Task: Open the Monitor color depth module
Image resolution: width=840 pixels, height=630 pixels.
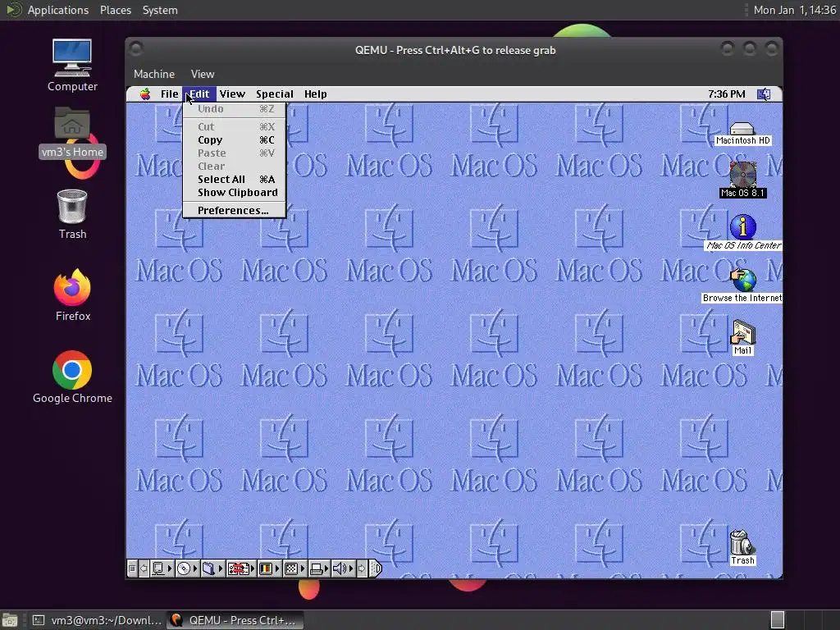Action: pyautogui.click(x=269, y=568)
